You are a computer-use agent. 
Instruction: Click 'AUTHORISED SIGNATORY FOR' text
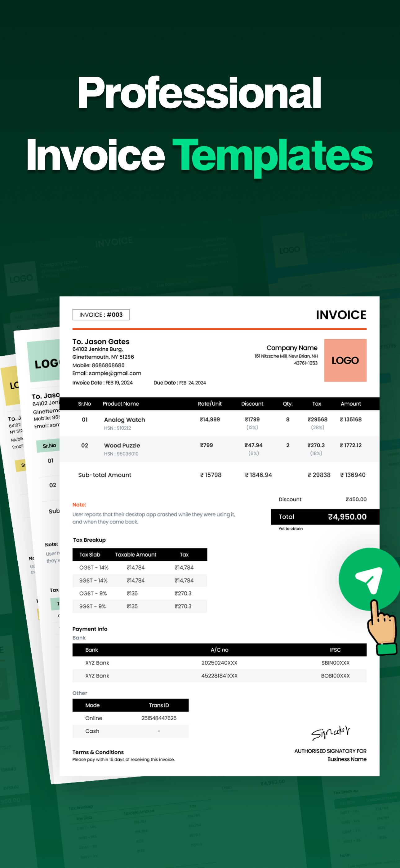(x=330, y=751)
